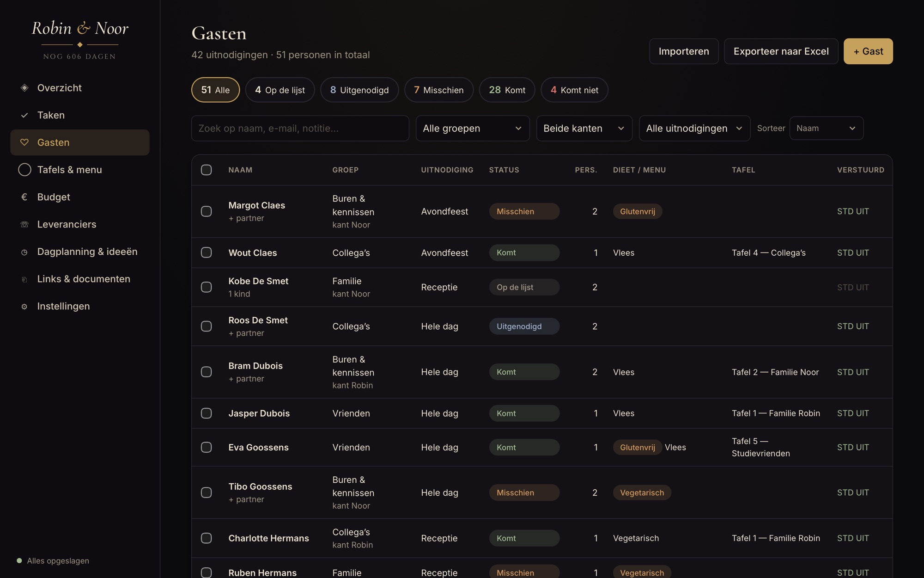Image resolution: width=924 pixels, height=578 pixels.
Task: Click the circle icon for Tafels & menu
Action: tap(24, 170)
